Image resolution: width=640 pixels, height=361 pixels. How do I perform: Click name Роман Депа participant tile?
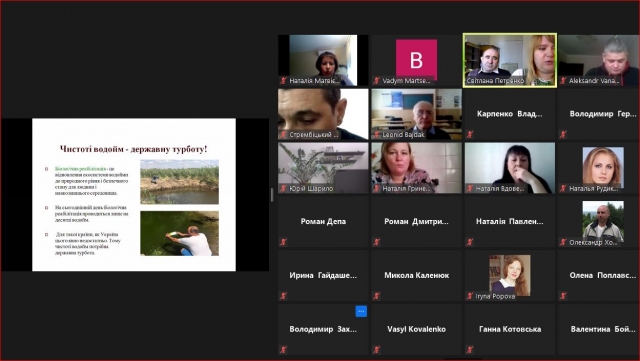click(x=323, y=221)
